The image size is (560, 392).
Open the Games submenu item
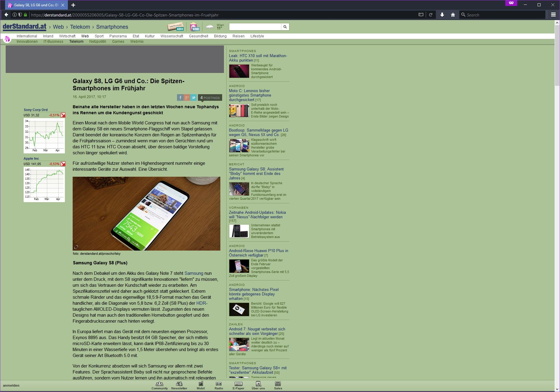(x=118, y=42)
